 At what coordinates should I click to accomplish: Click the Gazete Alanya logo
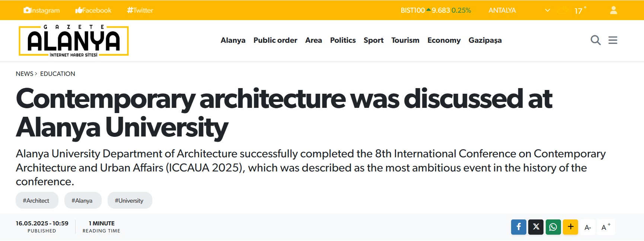[74, 41]
